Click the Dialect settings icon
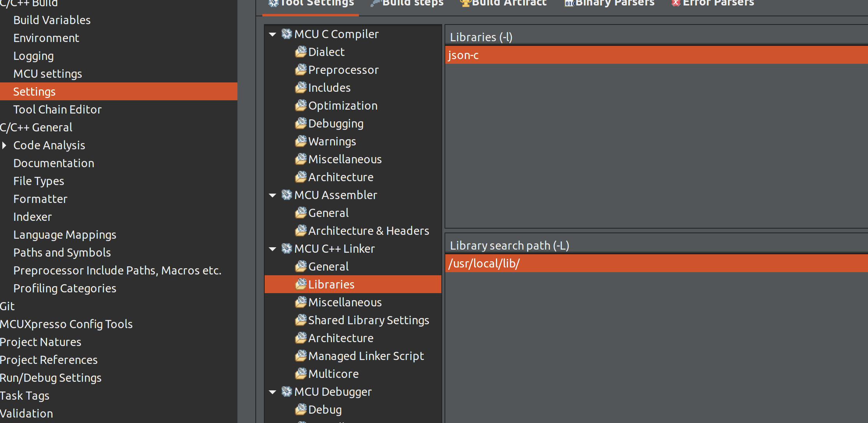 (300, 52)
